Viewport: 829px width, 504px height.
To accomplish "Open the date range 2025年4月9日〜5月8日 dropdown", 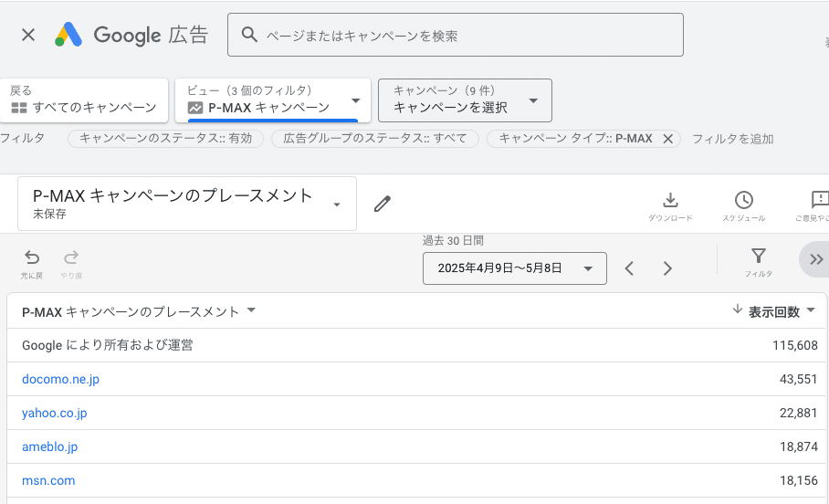I will point(514,268).
